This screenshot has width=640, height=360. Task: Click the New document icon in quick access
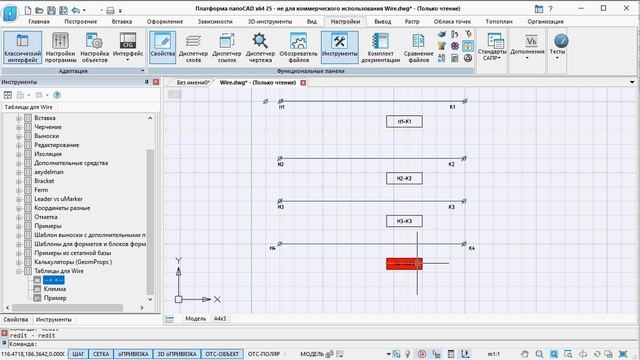pyautogui.click(x=28, y=10)
